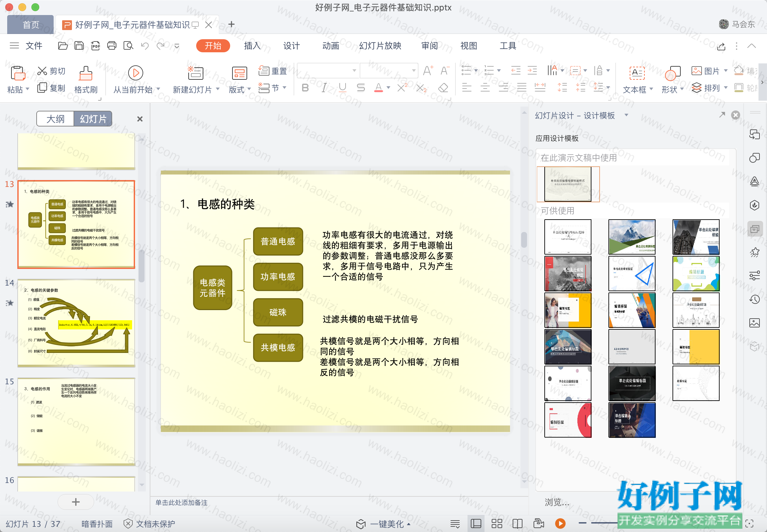The image size is (767, 532).
Task: Open the font name combo box
Action: point(328,71)
